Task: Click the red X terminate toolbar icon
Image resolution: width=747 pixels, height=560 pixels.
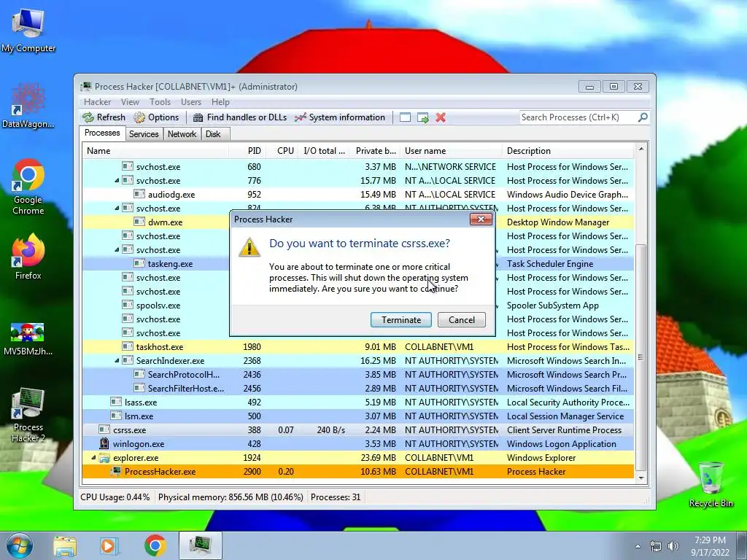Action: (441, 117)
